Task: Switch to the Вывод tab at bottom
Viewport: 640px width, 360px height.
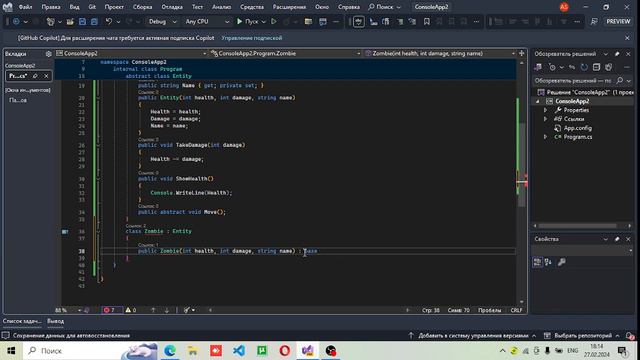Action: point(56,321)
